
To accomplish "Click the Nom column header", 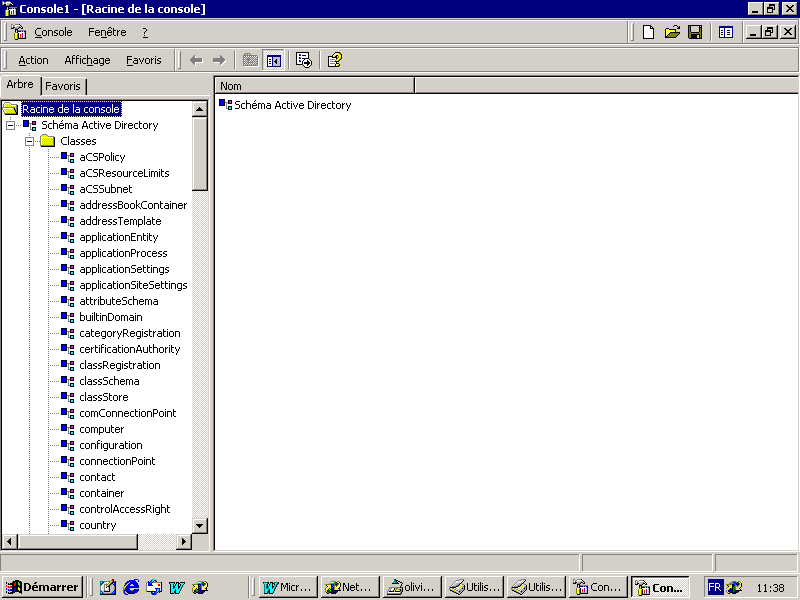I will coord(314,86).
